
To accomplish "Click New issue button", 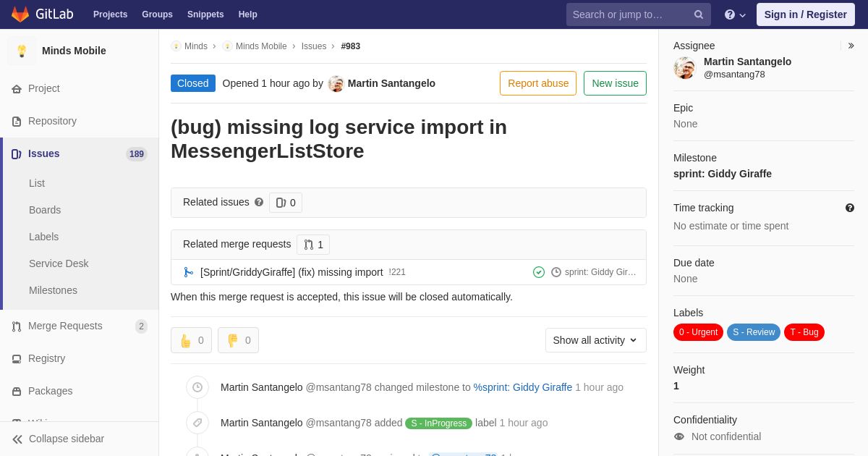I will coord(615,83).
